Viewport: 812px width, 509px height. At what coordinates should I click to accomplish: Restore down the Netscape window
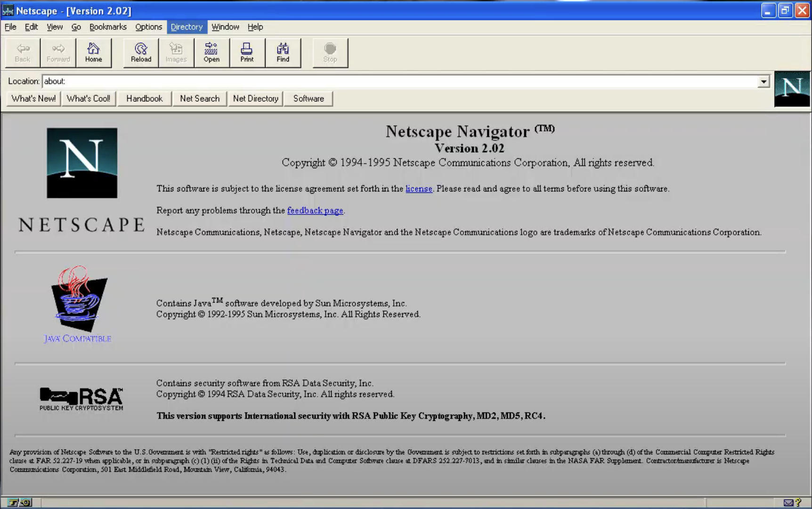pyautogui.click(x=785, y=10)
